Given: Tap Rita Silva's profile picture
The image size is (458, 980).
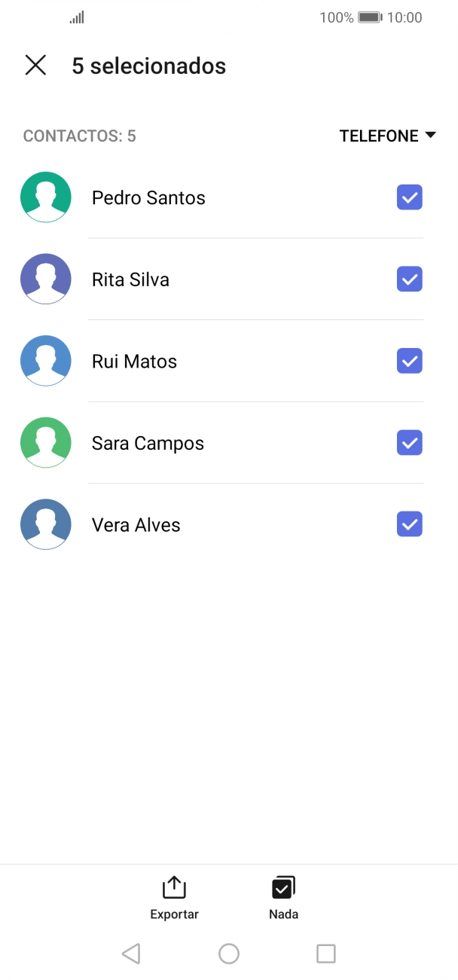Looking at the screenshot, I should [x=45, y=279].
